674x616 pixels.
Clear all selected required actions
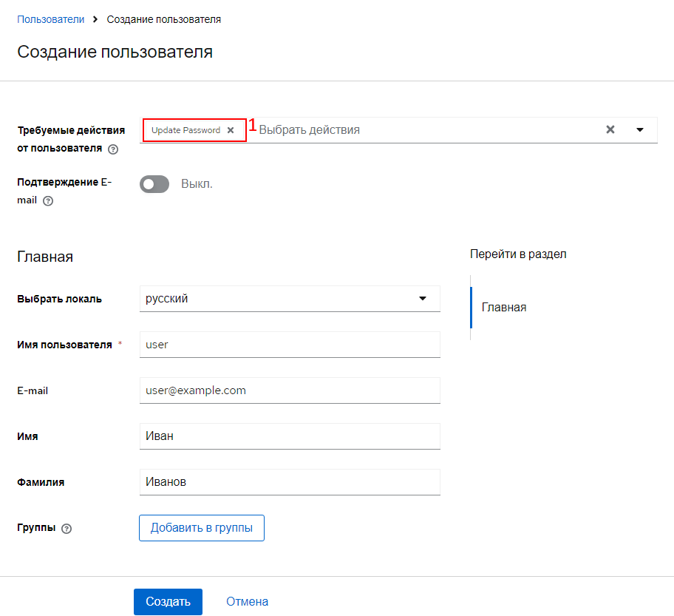pos(610,129)
